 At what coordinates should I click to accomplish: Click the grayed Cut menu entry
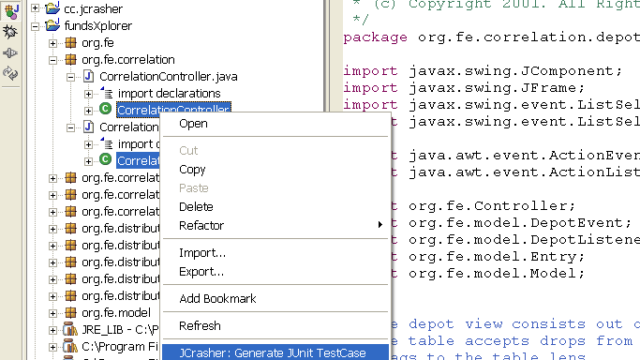coord(275,151)
